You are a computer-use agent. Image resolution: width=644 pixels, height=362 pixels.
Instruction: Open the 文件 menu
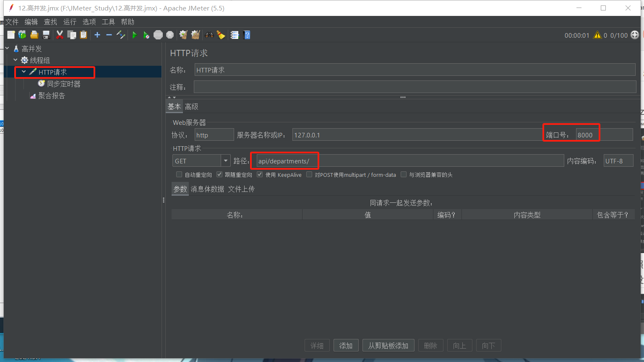point(12,22)
